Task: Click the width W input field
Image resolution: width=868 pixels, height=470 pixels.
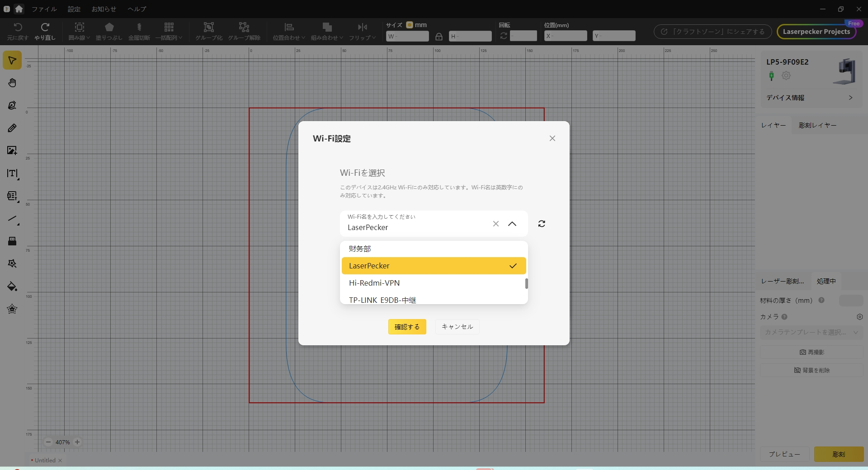Action: (407, 36)
